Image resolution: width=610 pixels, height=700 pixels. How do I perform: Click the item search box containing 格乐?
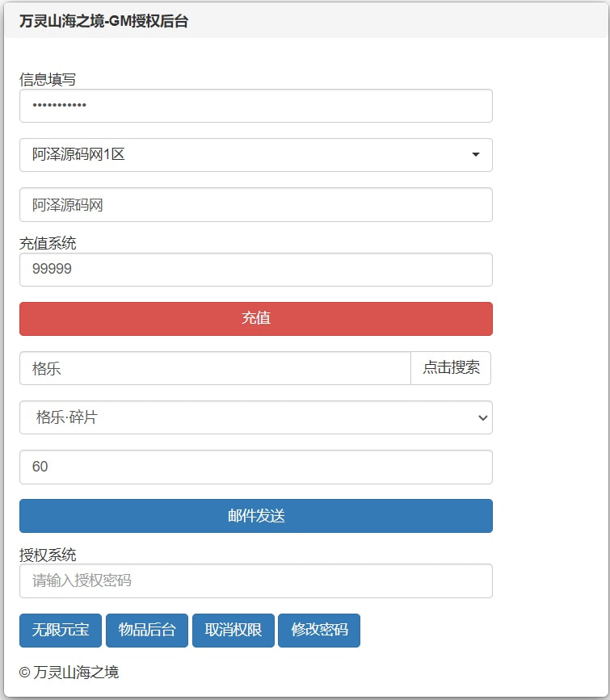[x=215, y=368]
